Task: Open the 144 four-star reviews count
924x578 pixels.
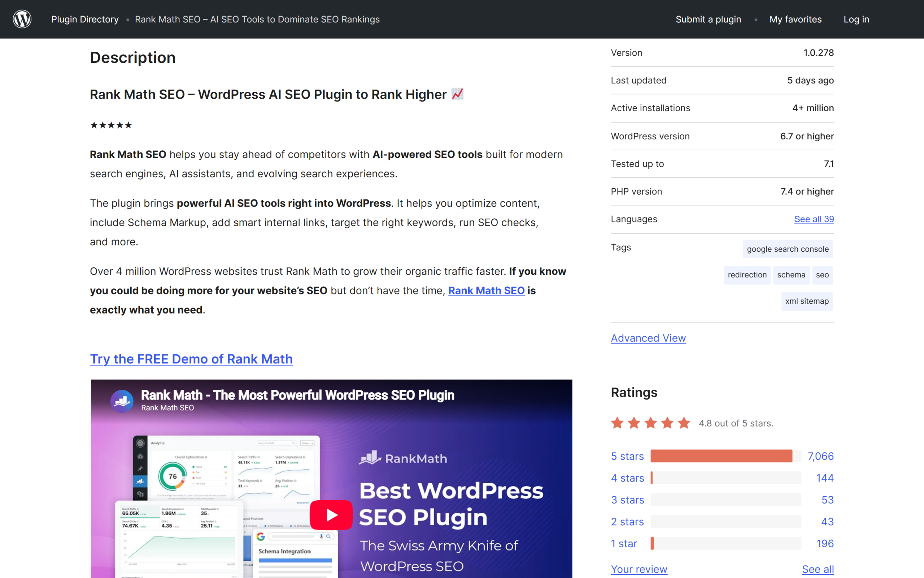Action: click(x=825, y=478)
